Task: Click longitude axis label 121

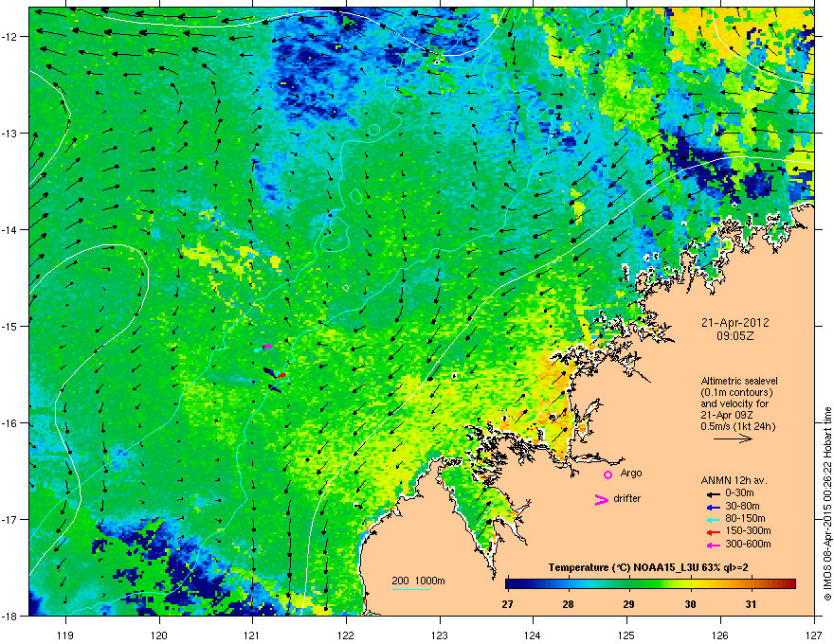Action: click(x=252, y=635)
